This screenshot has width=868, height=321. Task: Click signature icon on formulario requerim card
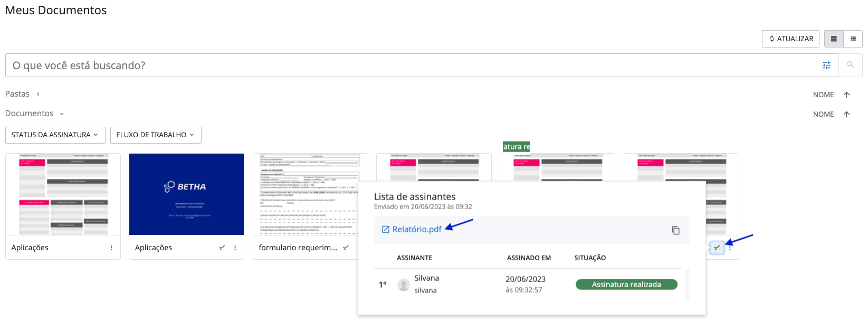click(346, 248)
